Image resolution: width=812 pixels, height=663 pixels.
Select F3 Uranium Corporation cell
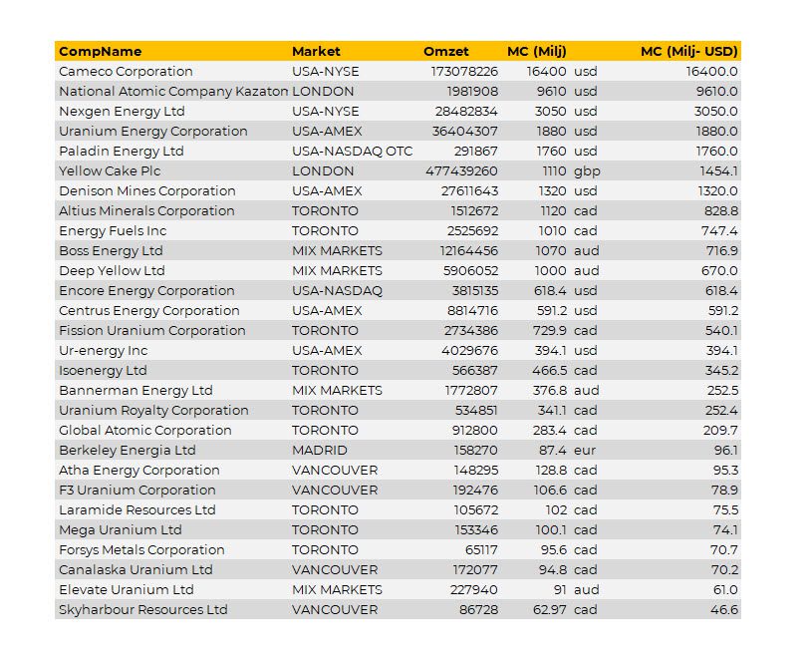[x=137, y=491]
